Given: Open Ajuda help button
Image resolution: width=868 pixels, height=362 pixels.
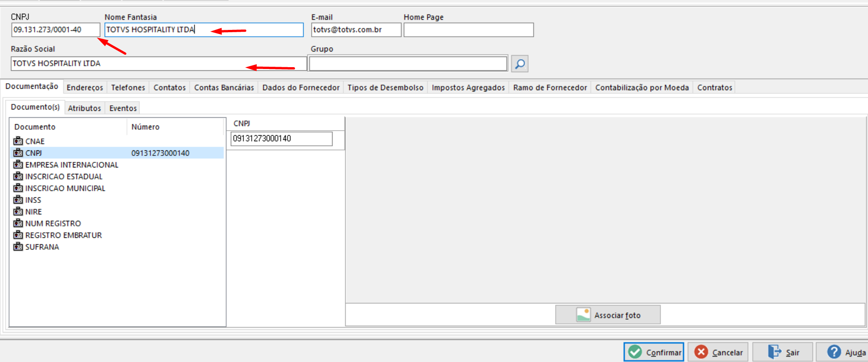Looking at the screenshot, I should (843, 352).
